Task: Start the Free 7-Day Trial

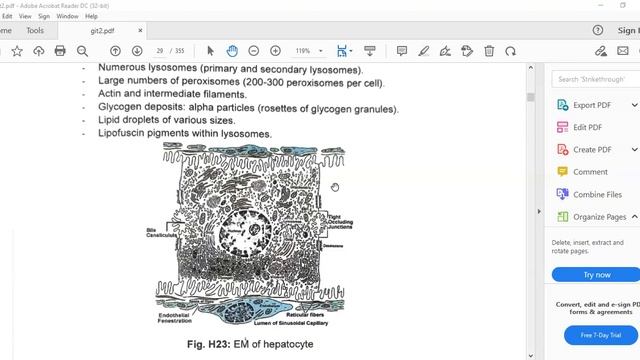Action: (601, 335)
